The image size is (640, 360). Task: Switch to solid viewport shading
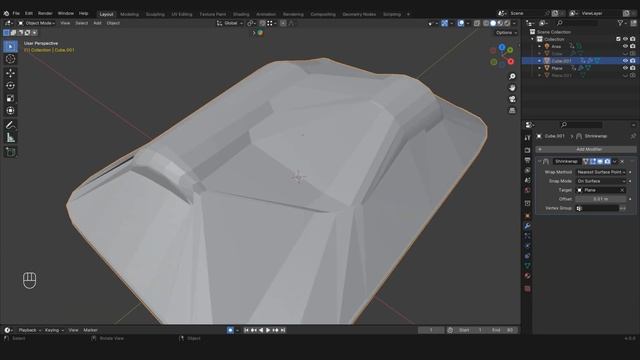(493, 23)
